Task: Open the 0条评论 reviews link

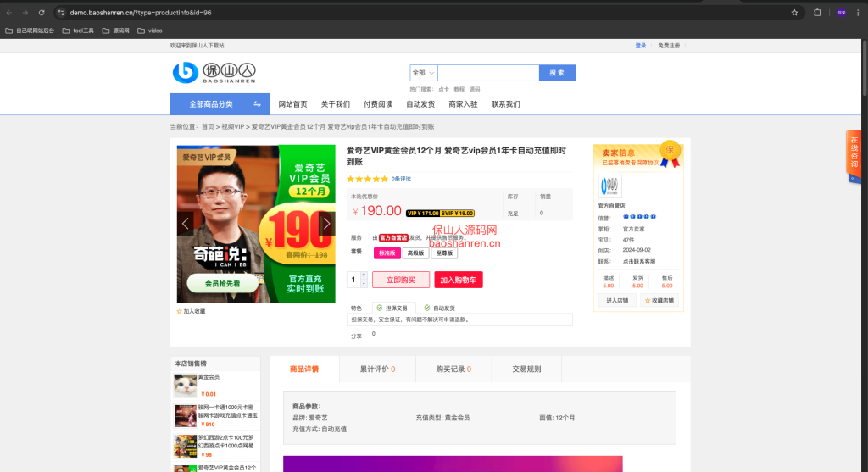Action: pyautogui.click(x=401, y=179)
